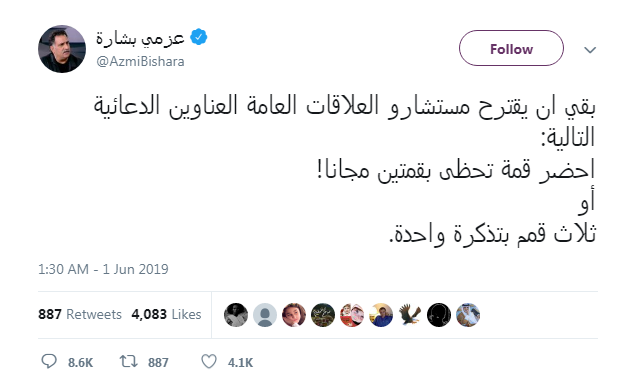This screenshot has height=384, width=635.
Task: Retweet using the retweet arrows icon
Action: 129,361
